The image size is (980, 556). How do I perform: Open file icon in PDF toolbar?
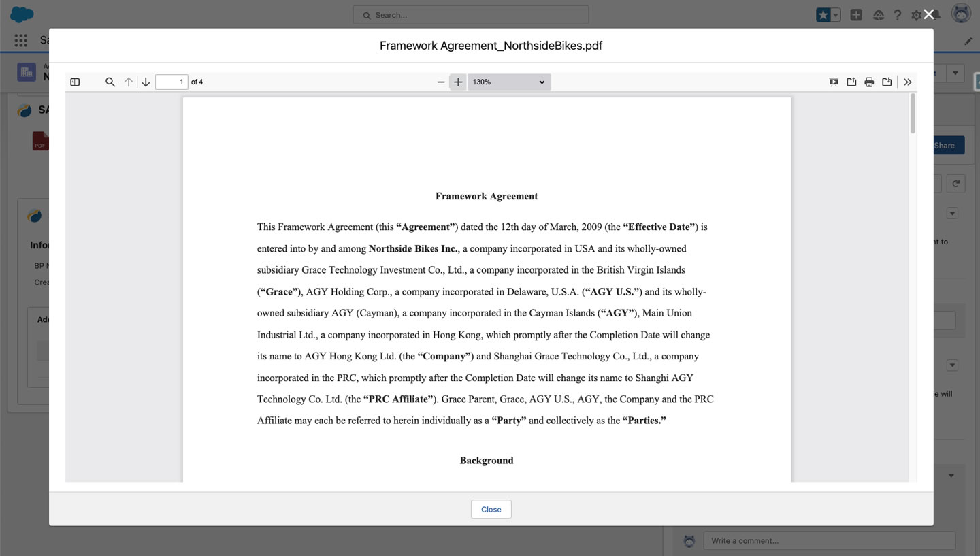851,82
